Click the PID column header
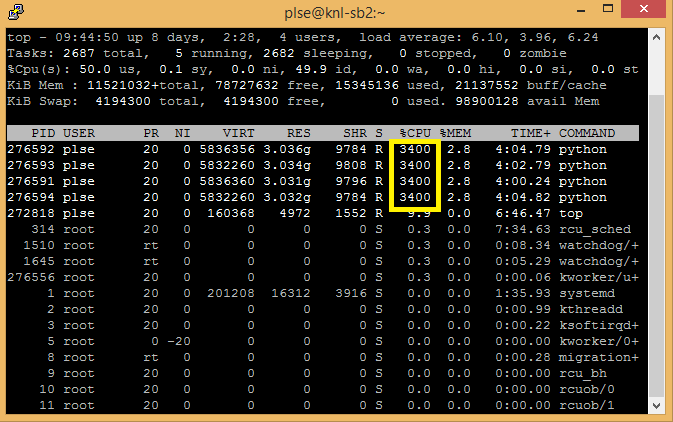 click(x=43, y=134)
